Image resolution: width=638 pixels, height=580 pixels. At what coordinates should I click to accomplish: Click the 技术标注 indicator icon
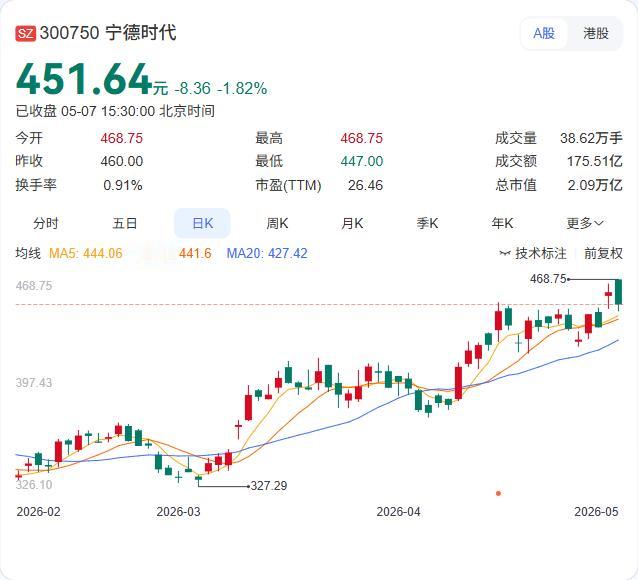[x=505, y=253]
